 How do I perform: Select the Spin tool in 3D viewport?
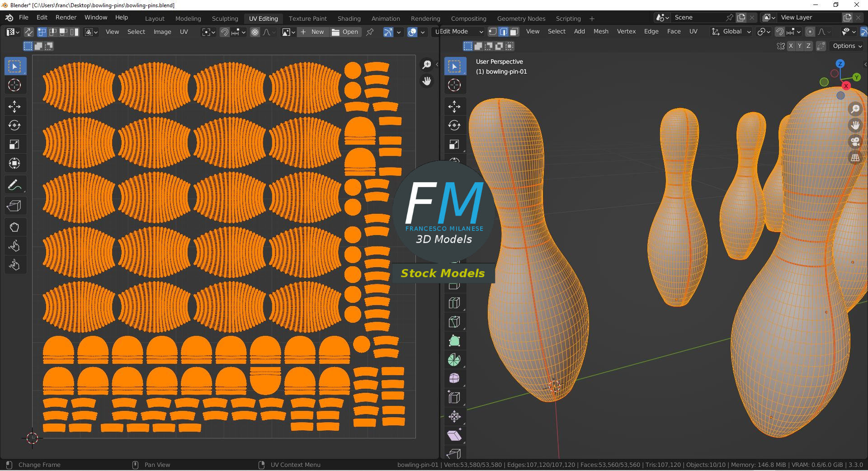click(454, 360)
